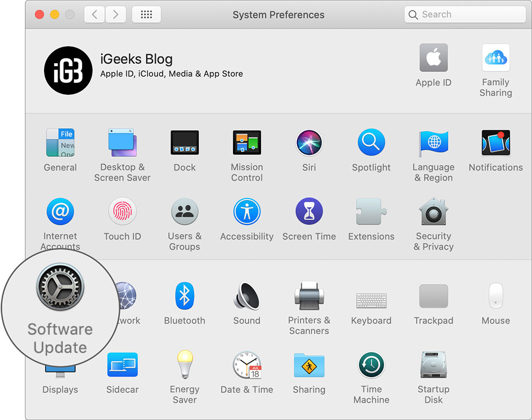Screen dimensions: 532x420
Task: Open Energy Saver preferences
Action: click(185, 365)
